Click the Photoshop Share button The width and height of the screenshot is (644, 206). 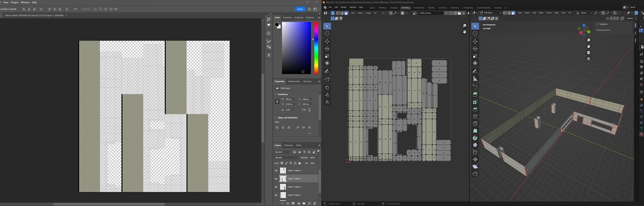coord(300,9)
